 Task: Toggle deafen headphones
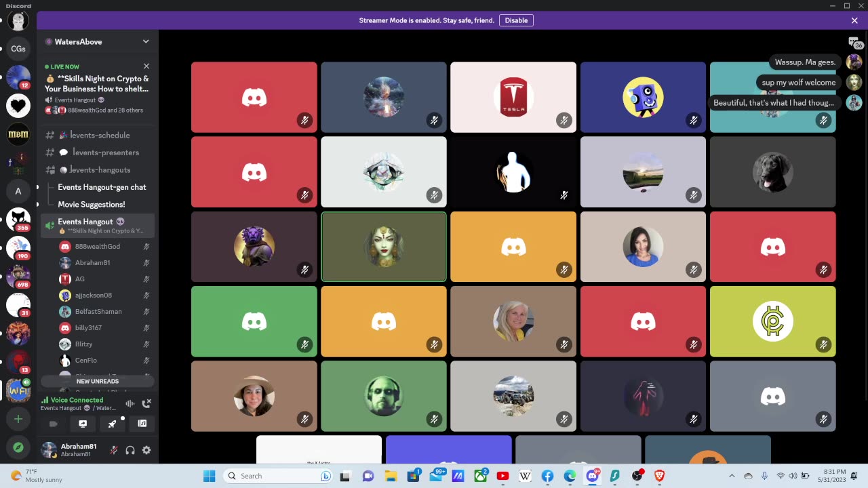(130, 450)
